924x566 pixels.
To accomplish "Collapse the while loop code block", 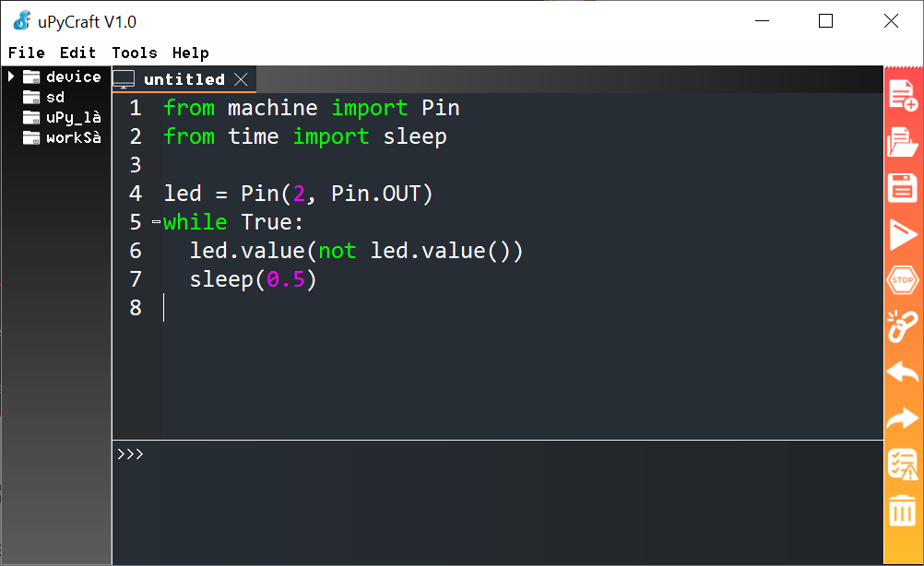I will pyautogui.click(x=156, y=222).
